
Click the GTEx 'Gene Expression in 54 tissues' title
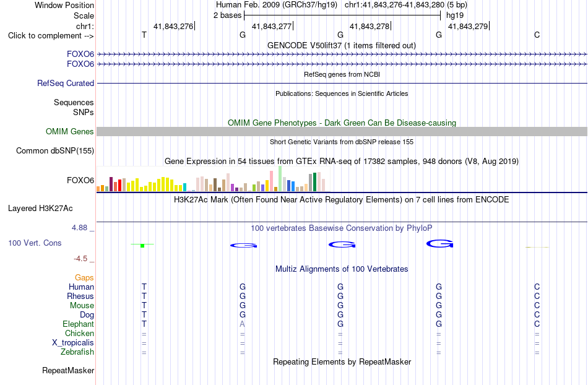pos(342,161)
